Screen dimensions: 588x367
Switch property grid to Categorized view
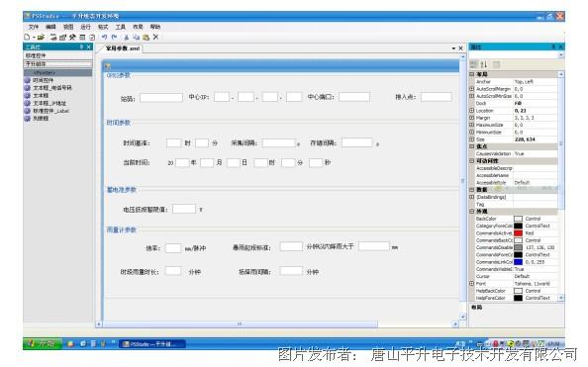pyautogui.click(x=474, y=64)
